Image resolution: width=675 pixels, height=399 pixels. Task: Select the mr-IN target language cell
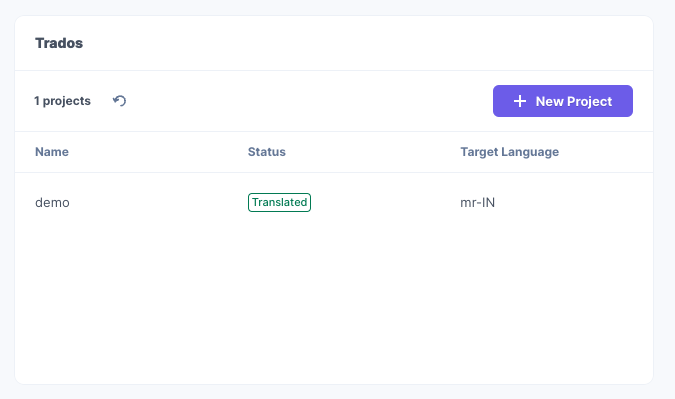[x=477, y=202]
